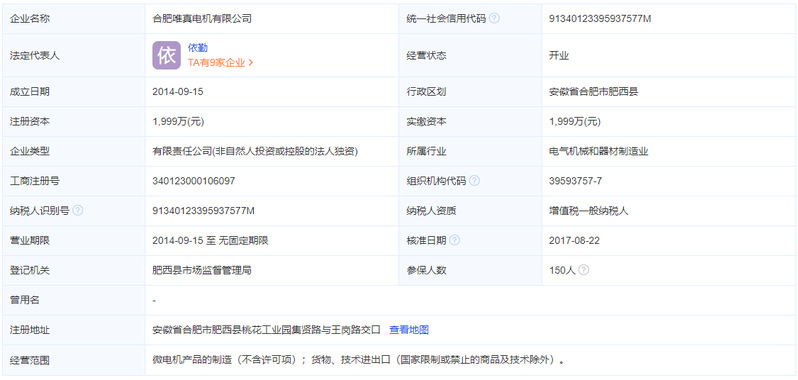
Task: Click the 实缴资本 label
Action: (x=426, y=122)
